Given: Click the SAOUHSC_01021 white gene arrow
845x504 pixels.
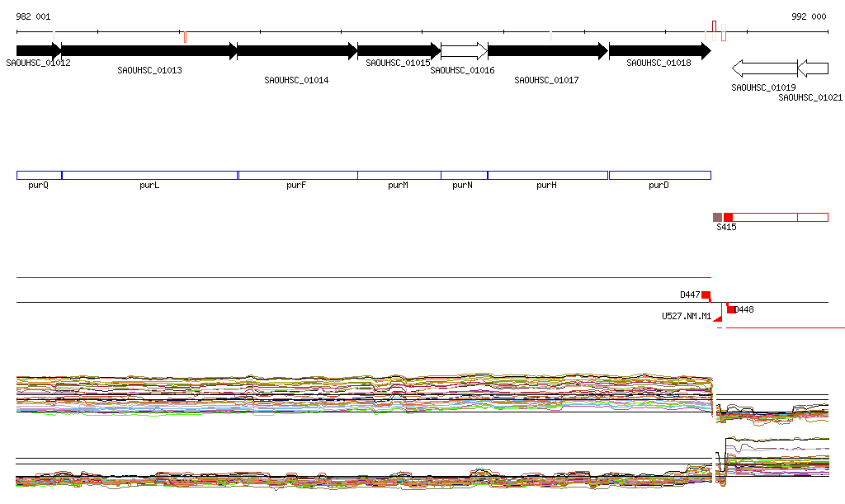Looking at the screenshot, I should pos(814,68).
